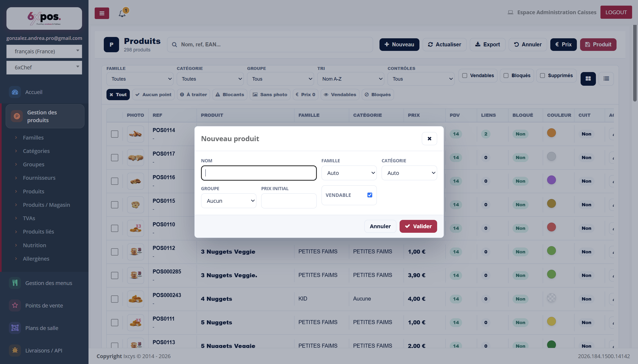Switch to grid view icon
The width and height of the screenshot is (638, 364).
pyautogui.click(x=588, y=79)
